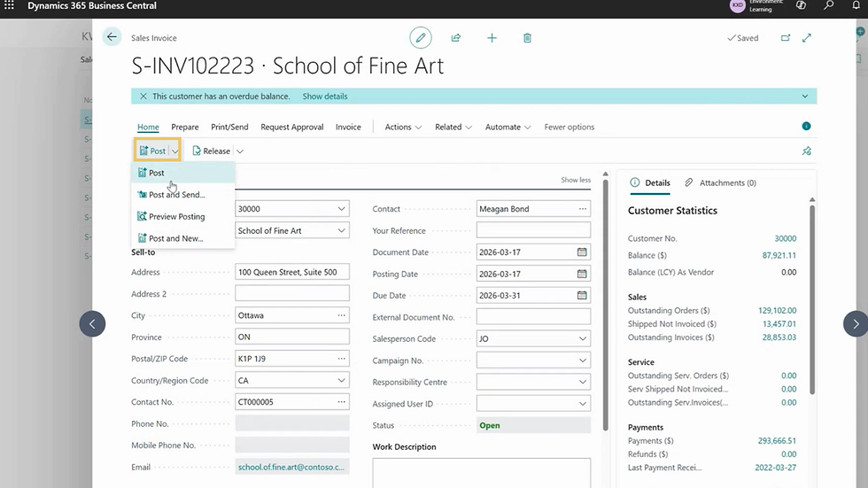868x488 pixels.
Task: Open the Due Date calendar picker
Action: pyautogui.click(x=582, y=295)
